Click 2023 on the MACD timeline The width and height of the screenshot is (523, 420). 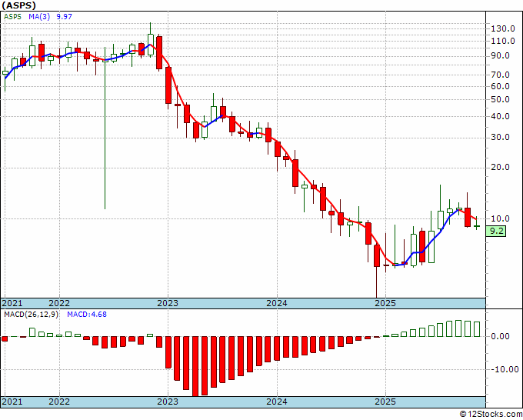click(x=168, y=402)
